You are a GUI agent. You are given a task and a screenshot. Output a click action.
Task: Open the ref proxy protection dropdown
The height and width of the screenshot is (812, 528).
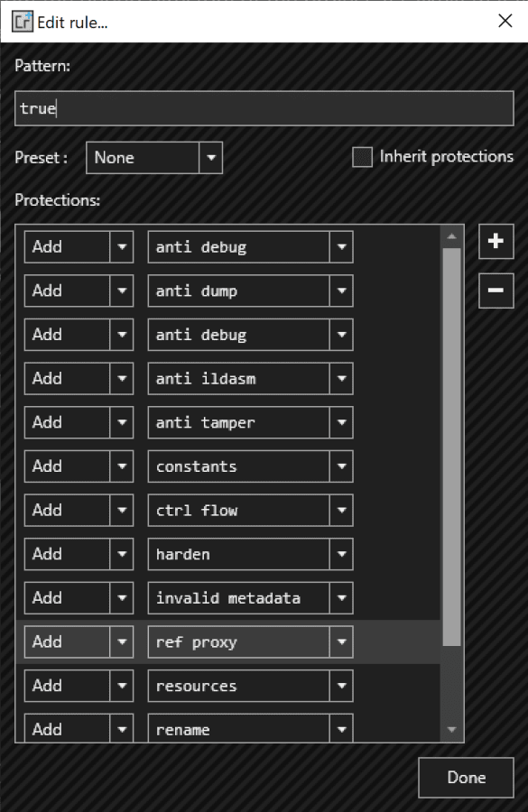(341, 641)
